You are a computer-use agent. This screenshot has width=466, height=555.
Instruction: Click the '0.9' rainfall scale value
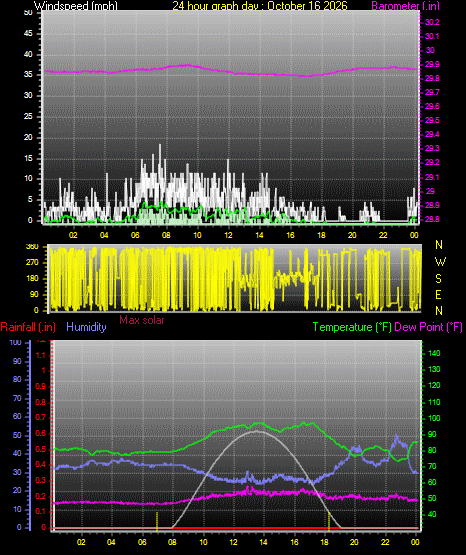(41, 386)
